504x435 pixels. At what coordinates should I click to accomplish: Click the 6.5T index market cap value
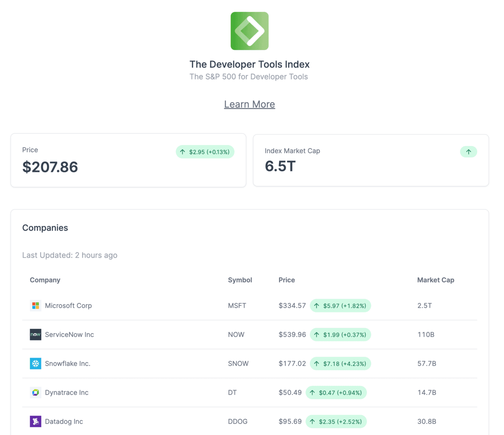pos(280,166)
